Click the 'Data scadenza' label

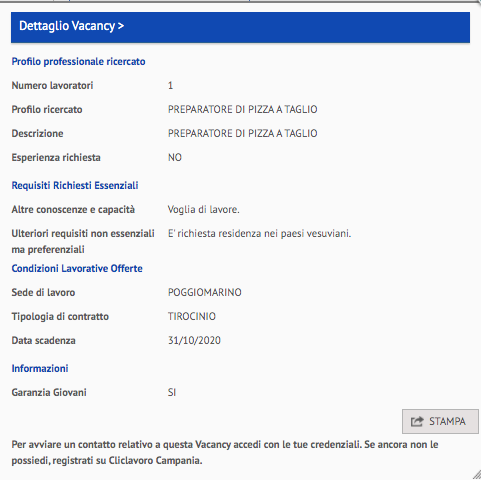coord(43,341)
